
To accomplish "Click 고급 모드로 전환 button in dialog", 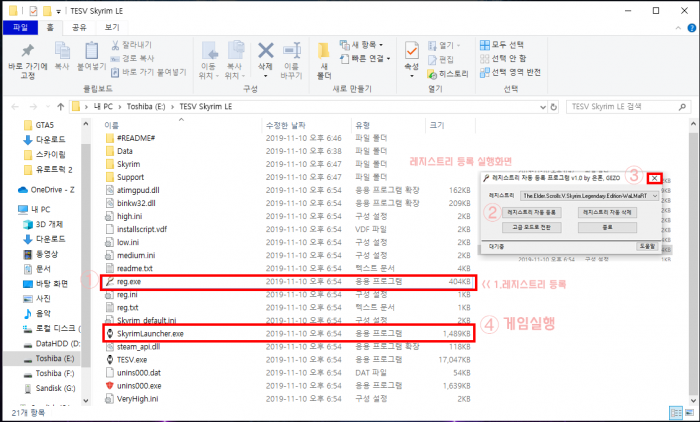I will [532, 227].
